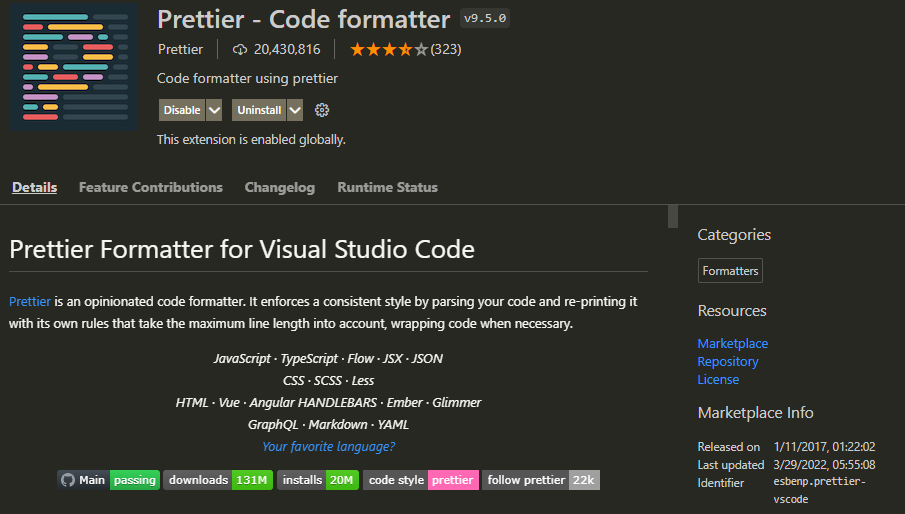
Task: Click 'Prettier Formatter for Visual Studio Code' heading
Action: pyautogui.click(x=242, y=250)
